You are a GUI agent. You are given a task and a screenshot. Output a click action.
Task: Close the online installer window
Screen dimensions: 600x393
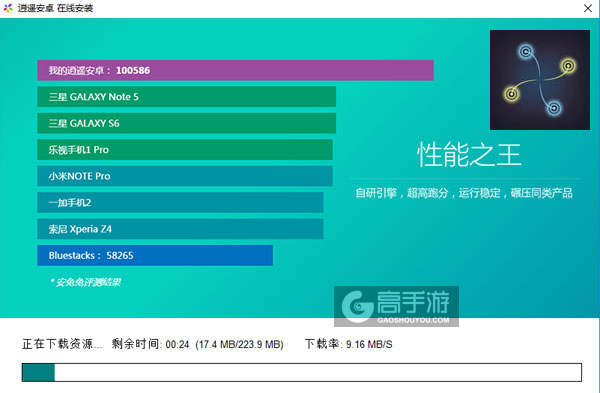pyautogui.click(x=588, y=8)
